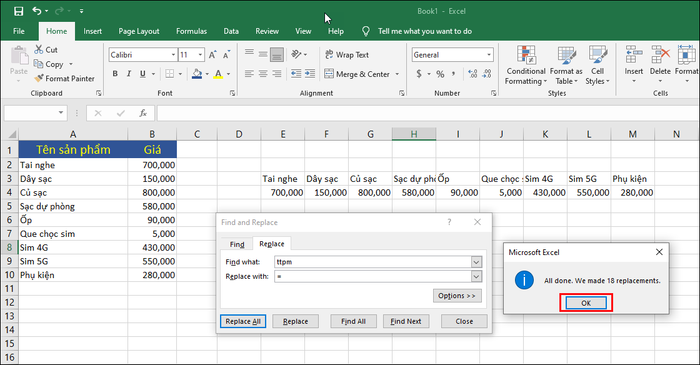Toggle underline formatting
Image resolution: width=700 pixels, height=365 pixels.
(143, 74)
